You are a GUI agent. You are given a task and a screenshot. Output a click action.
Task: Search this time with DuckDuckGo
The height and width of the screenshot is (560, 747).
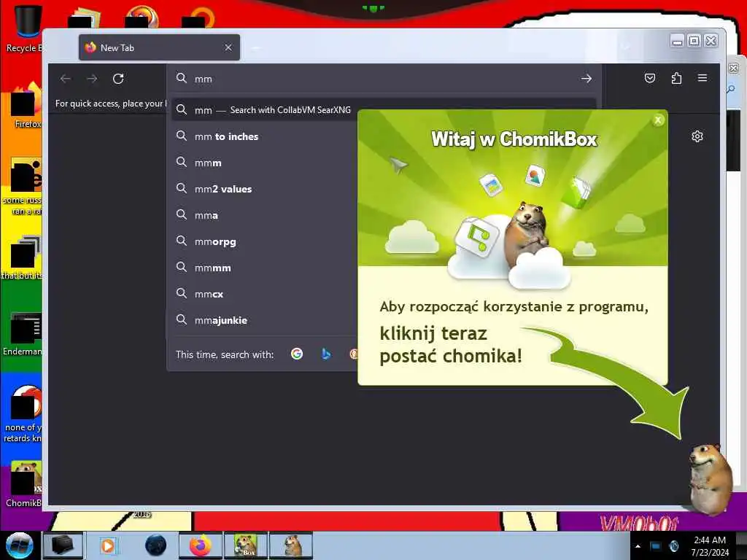pos(354,354)
